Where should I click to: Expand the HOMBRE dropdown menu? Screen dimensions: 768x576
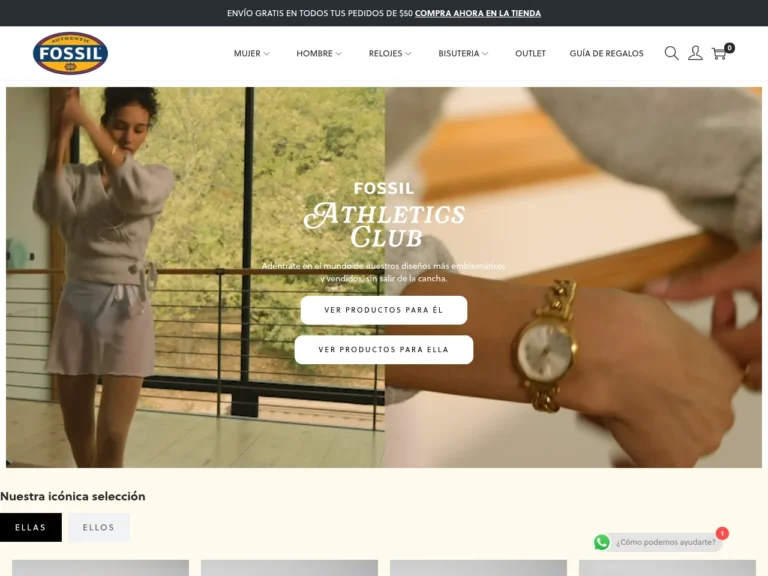[x=319, y=53]
